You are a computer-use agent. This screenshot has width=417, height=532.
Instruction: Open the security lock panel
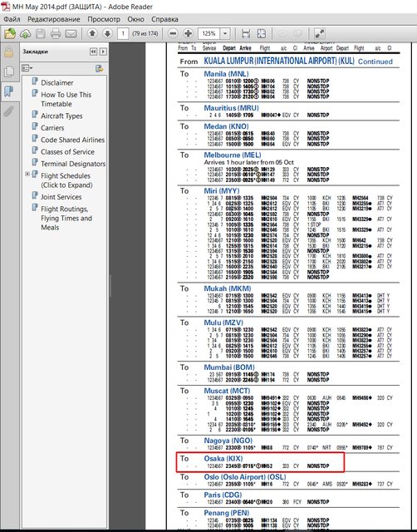click(x=9, y=52)
